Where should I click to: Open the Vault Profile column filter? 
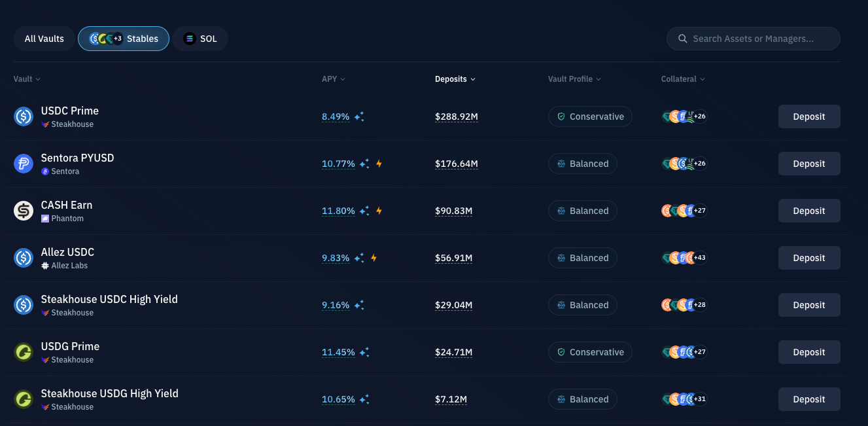[574, 79]
